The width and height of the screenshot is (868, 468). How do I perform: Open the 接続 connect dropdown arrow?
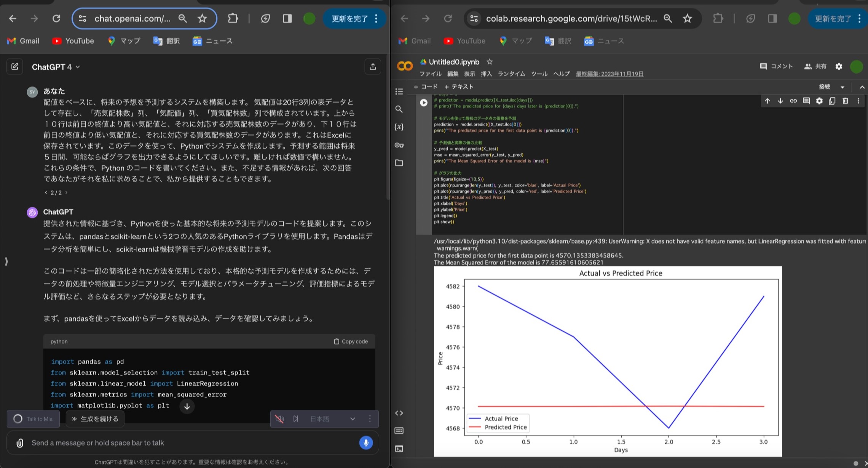(842, 87)
